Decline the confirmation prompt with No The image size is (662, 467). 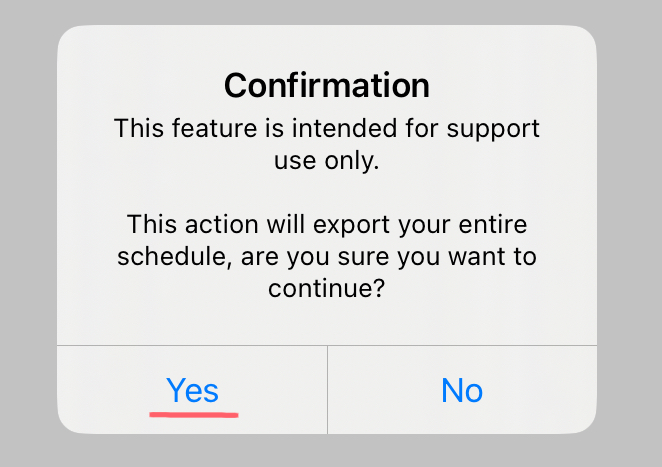tap(462, 390)
